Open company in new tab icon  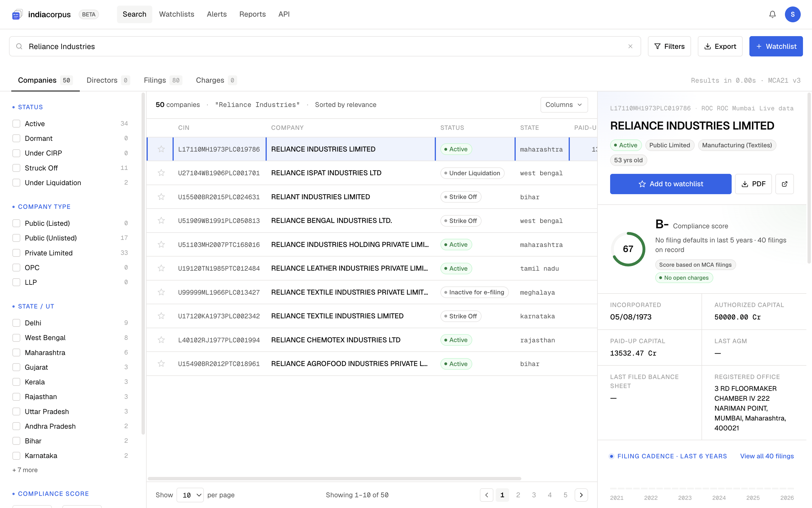pyautogui.click(x=784, y=184)
